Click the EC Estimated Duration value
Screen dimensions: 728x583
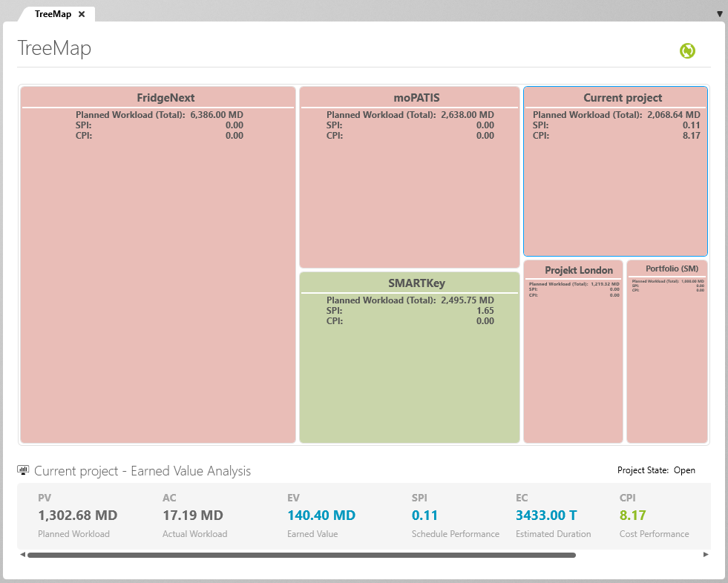[546, 516]
